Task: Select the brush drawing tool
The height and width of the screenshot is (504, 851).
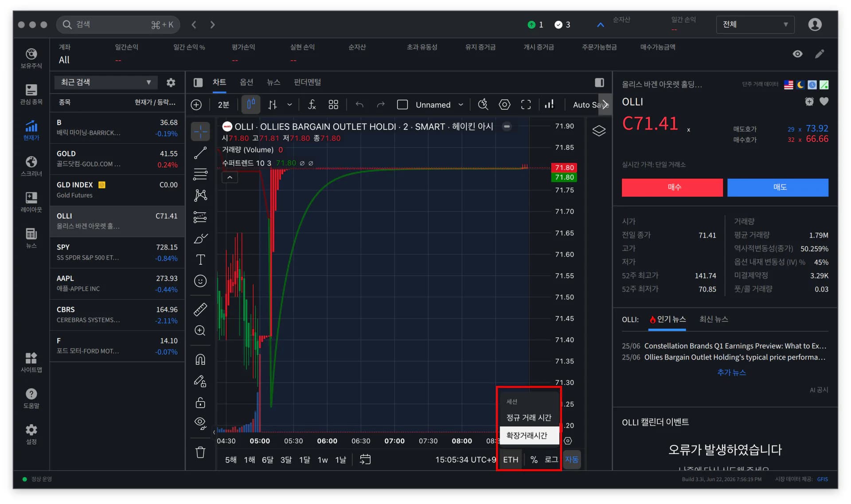Action: point(200,238)
